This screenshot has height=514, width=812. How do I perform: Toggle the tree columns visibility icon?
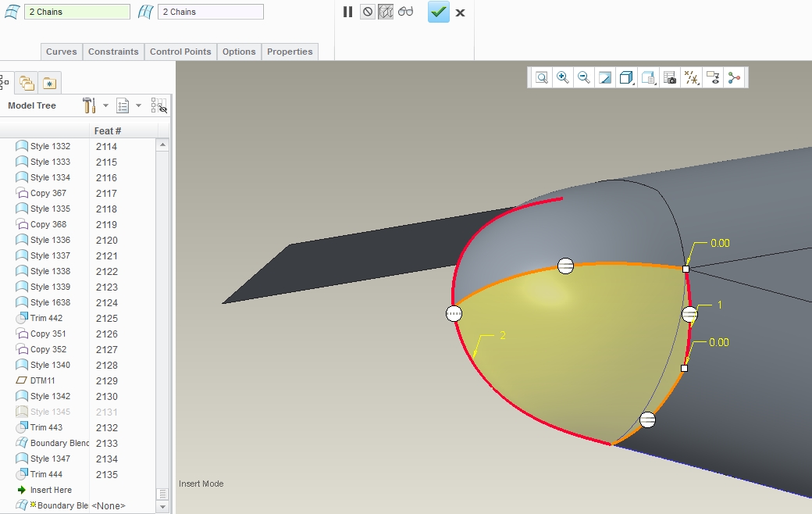click(159, 105)
